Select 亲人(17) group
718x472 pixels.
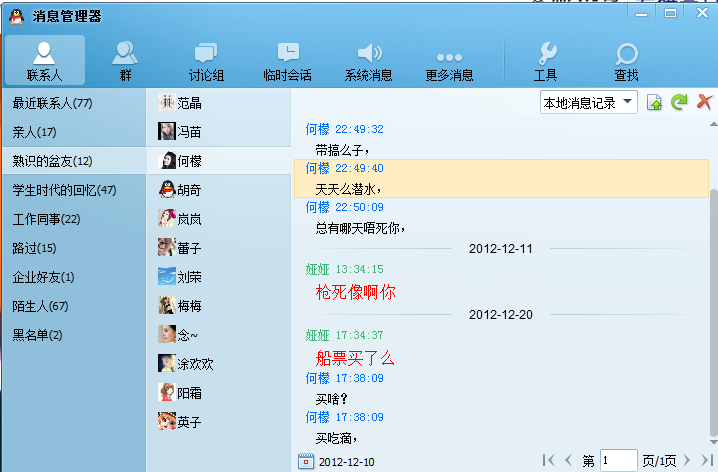pos(74,132)
